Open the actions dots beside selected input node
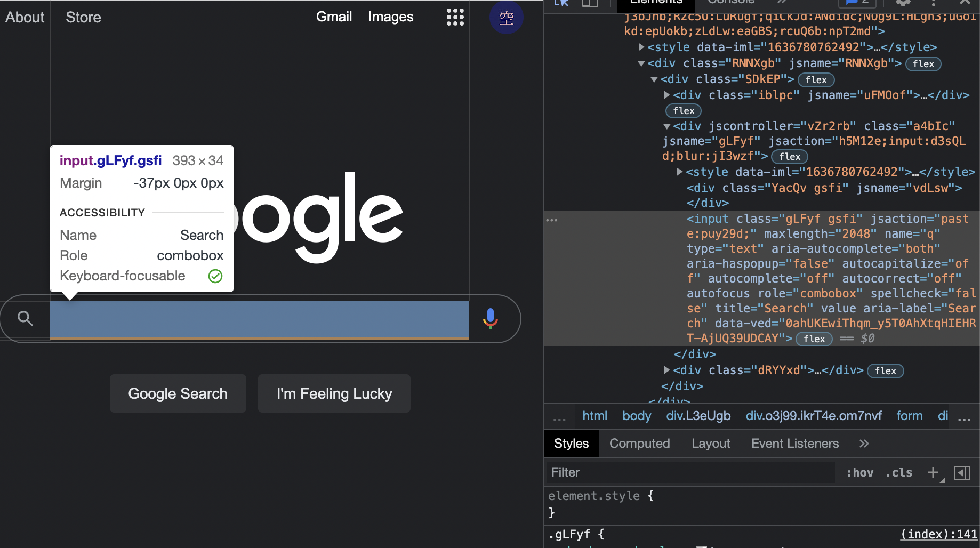This screenshot has height=548, width=980. tap(551, 220)
